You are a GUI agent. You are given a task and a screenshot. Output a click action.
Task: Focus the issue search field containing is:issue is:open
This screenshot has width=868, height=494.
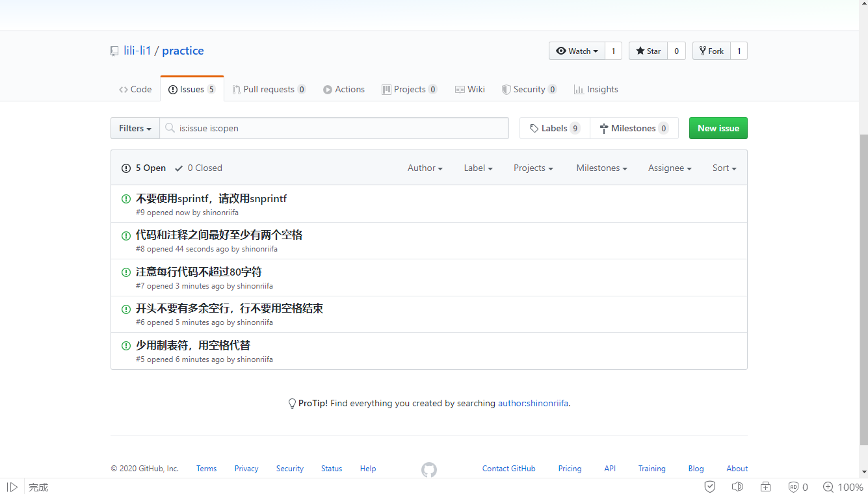tap(334, 129)
